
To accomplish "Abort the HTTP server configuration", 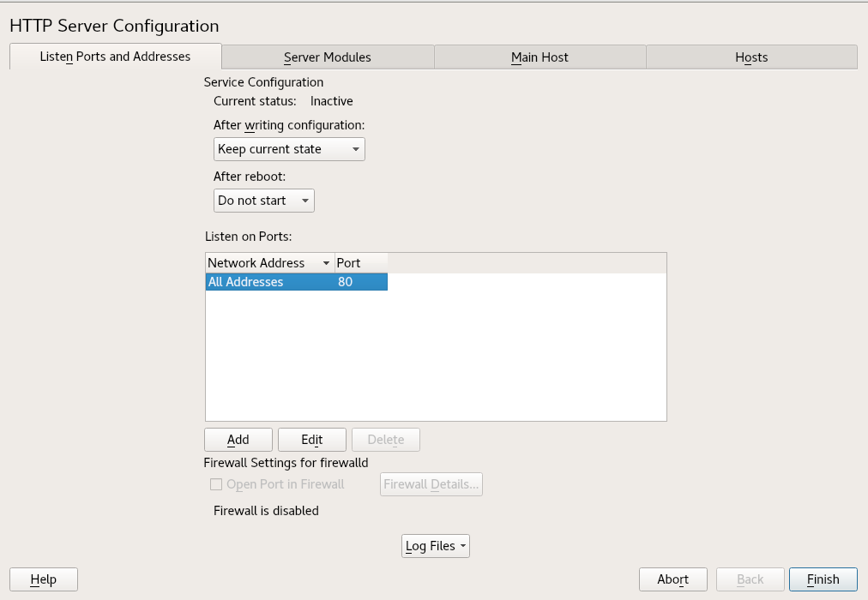I will pyautogui.click(x=672, y=579).
